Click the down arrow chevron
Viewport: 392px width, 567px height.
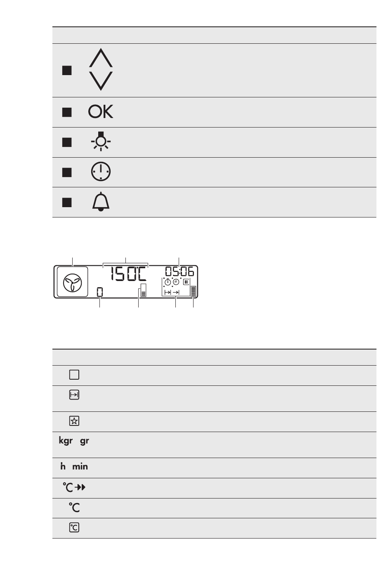tap(101, 81)
